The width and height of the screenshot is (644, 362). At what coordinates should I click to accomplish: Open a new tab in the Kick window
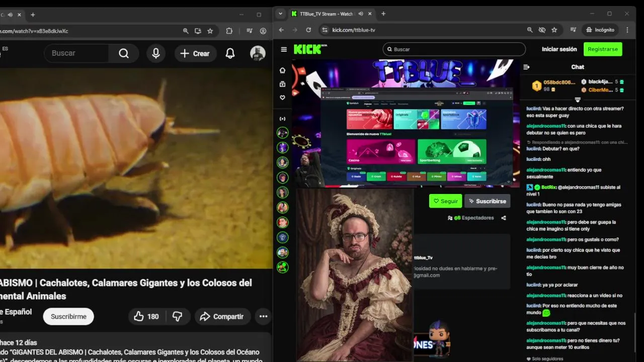pyautogui.click(x=383, y=14)
